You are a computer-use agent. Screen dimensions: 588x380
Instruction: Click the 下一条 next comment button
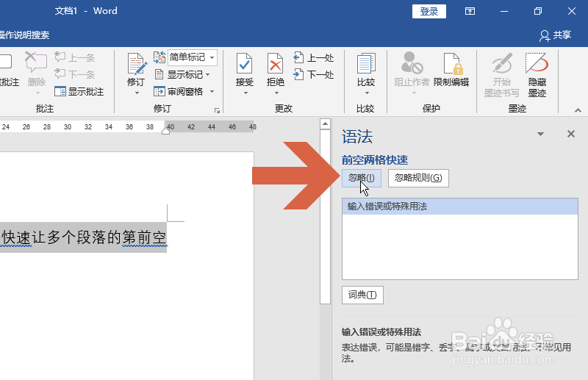pos(75,74)
